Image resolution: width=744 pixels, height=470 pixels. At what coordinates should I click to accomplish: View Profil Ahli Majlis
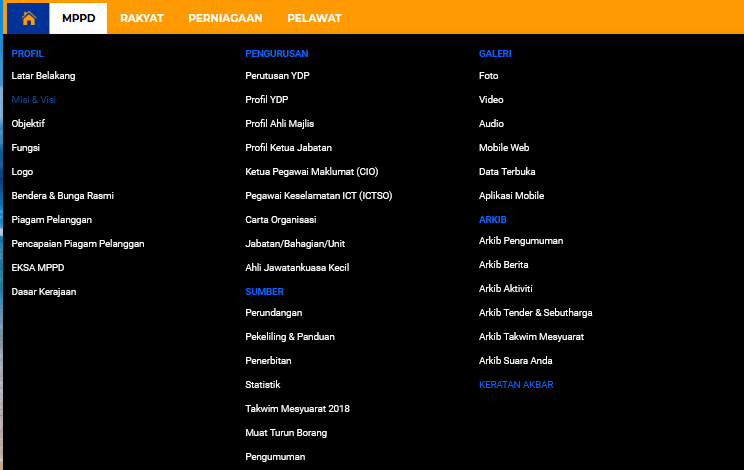coord(279,124)
